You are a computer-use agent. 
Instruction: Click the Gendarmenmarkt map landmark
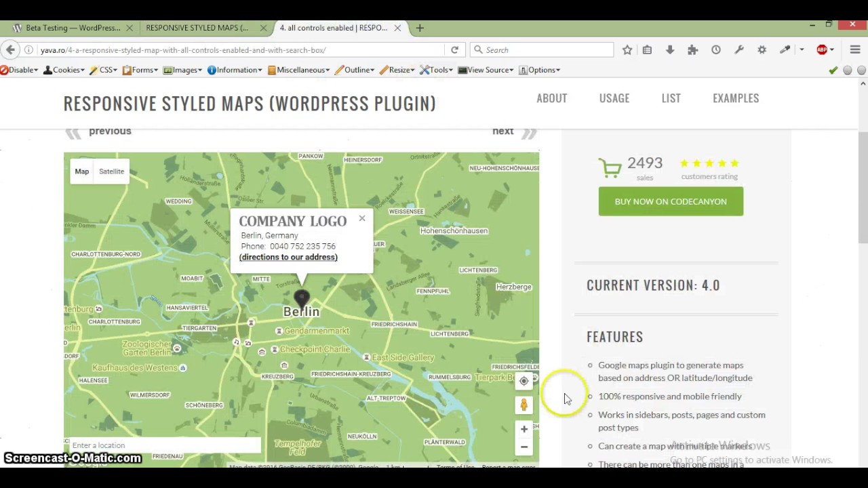pyautogui.click(x=312, y=331)
